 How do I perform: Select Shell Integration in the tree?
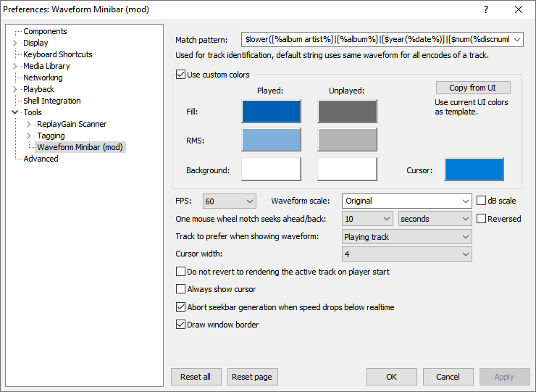coord(51,101)
